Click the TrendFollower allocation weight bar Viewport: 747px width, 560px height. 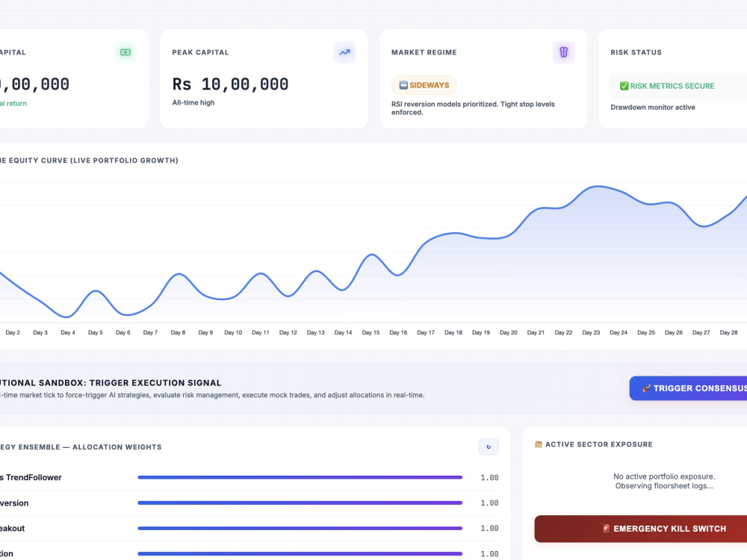point(300,477)
